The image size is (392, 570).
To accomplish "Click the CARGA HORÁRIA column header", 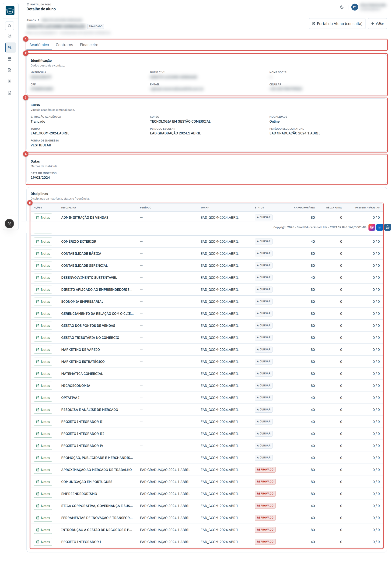I will click(304, 208).
